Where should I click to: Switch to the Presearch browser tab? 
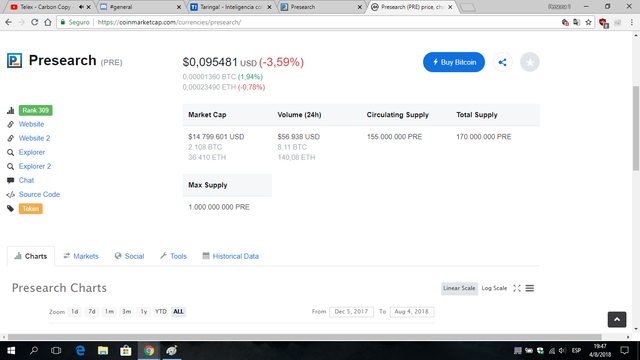[x=320, y=7]
